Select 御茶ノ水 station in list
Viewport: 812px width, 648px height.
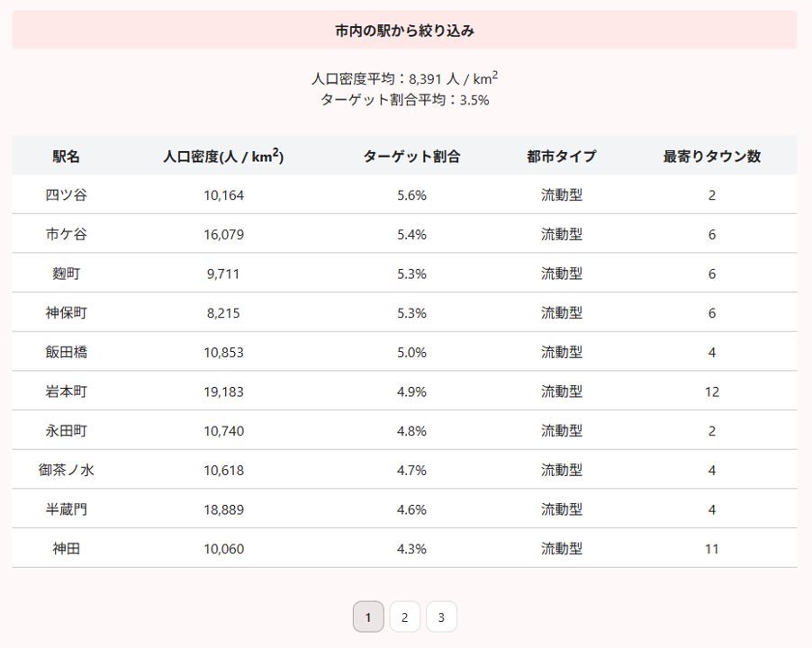tap(67, 470)
